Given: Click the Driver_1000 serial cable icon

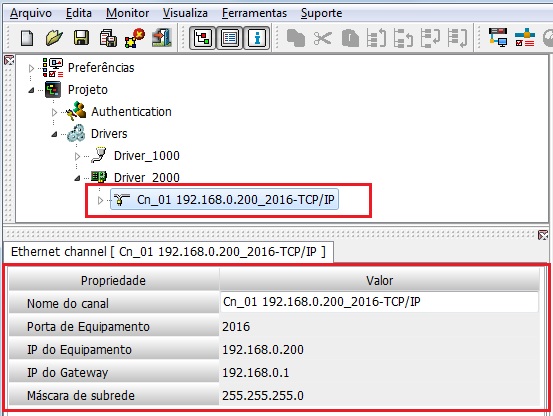Looking at the screenshot, I should pyautogui.click(x=99, y=155).
